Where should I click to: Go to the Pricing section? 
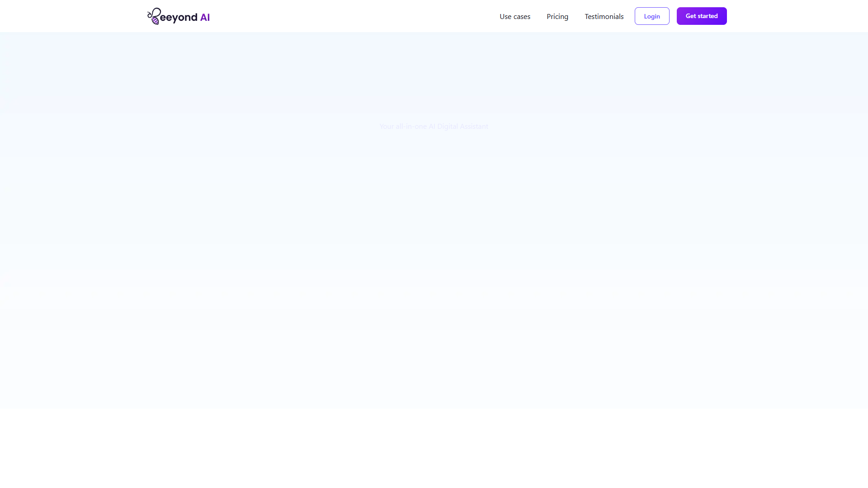coord(557,16)
